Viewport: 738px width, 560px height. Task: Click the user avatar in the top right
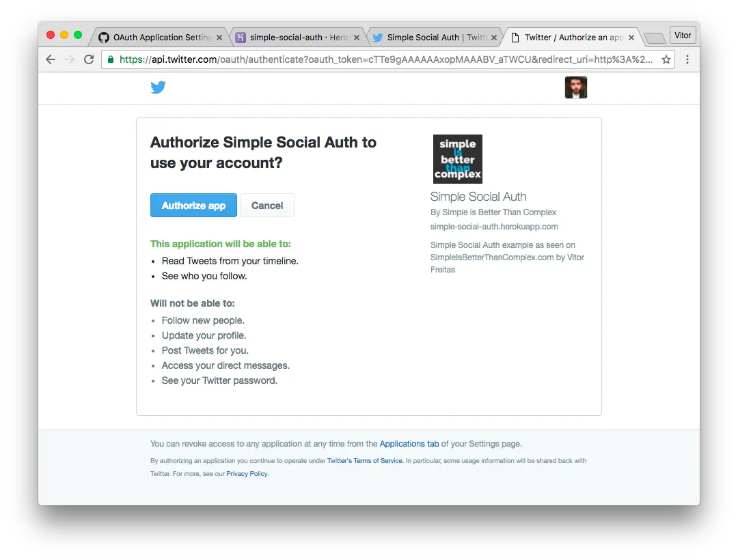click(x=576, y=87)
